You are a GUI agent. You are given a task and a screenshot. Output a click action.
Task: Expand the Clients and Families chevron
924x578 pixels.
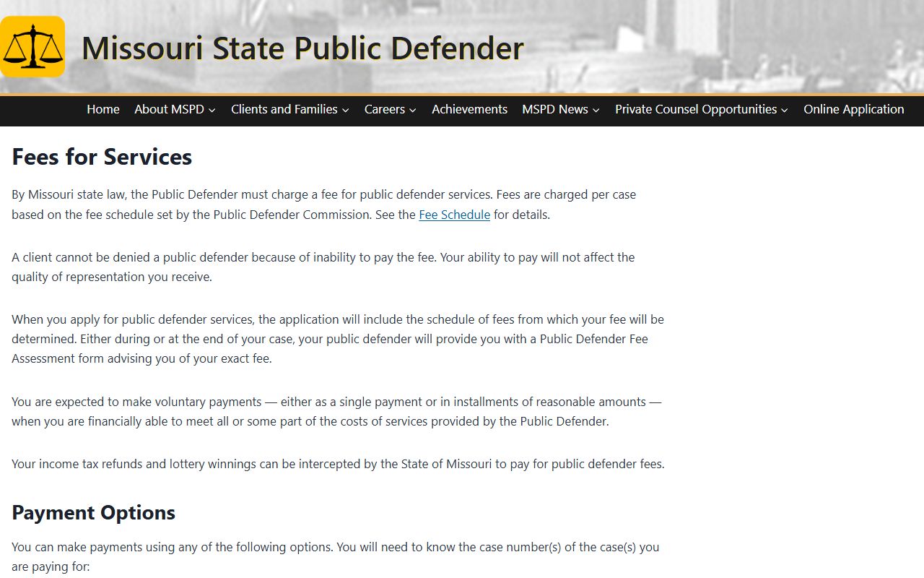click(345, 110)
